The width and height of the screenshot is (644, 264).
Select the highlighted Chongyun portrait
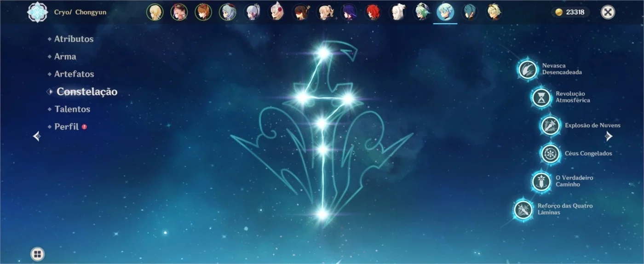click(x=446, y=12)
